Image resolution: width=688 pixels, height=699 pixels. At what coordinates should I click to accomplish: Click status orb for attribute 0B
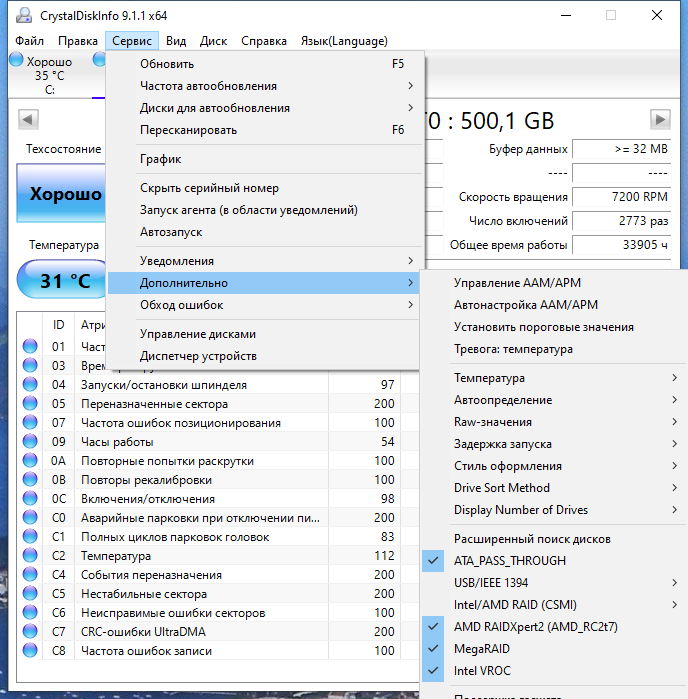coord(30,480)
